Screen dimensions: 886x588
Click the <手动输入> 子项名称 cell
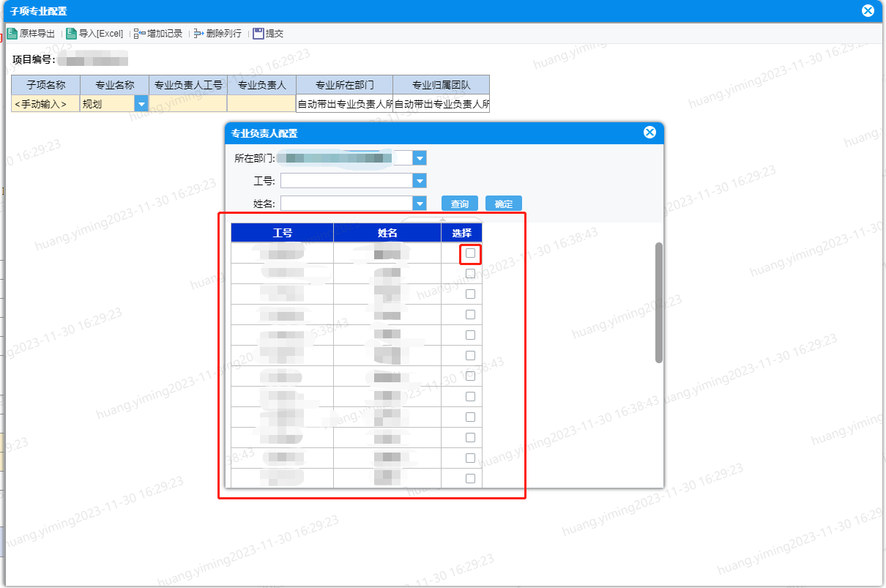pyautogui.click(x=45, y=104)
